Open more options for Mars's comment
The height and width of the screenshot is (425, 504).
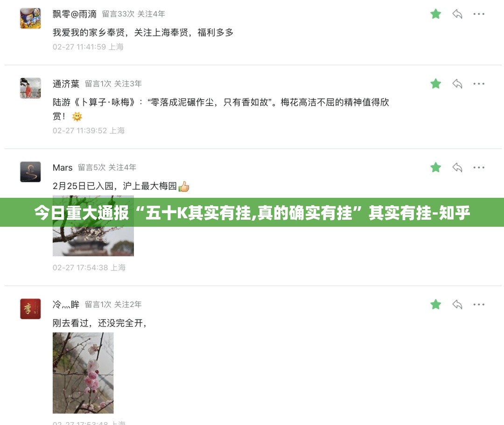(x=479, y=167)
